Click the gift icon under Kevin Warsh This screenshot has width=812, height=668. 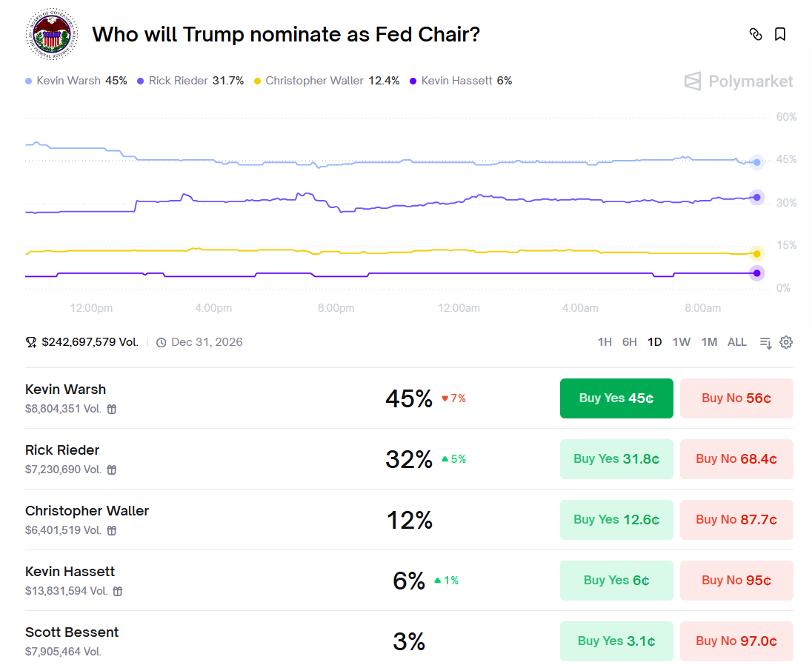point(112,409)
